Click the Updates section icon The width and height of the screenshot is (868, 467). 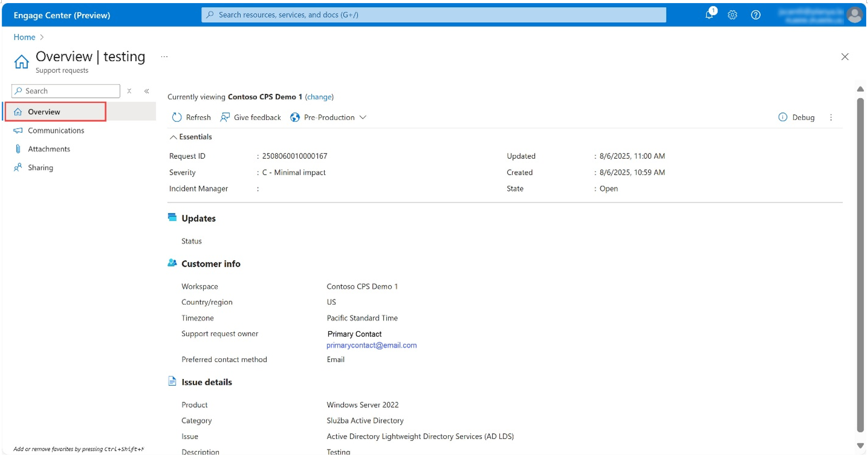[172, 217]
